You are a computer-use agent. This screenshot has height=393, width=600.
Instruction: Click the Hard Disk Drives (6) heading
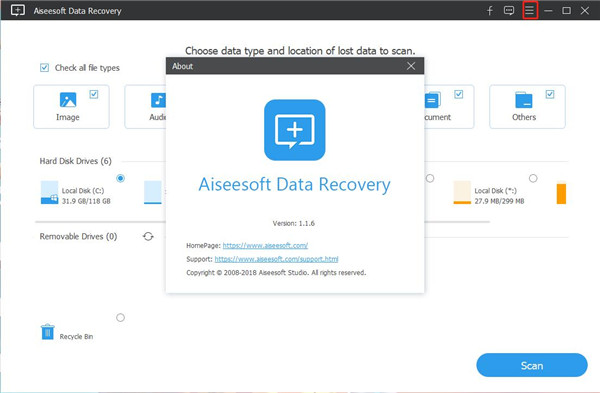[x=75, y=161]
